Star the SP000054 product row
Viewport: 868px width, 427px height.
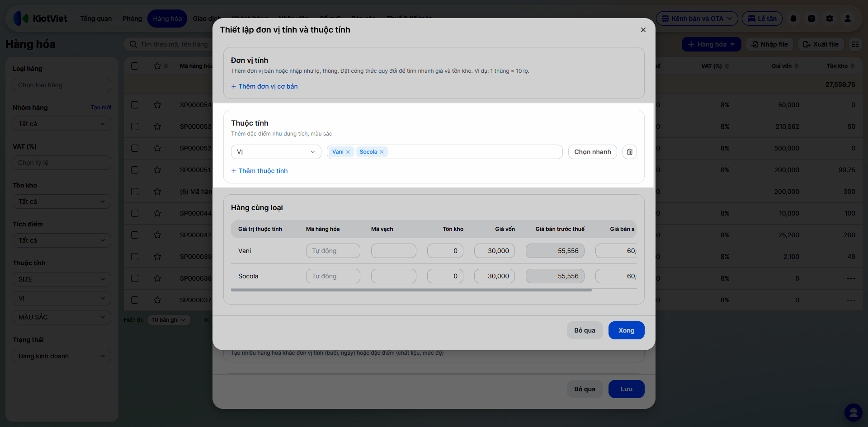click(157, 105)
